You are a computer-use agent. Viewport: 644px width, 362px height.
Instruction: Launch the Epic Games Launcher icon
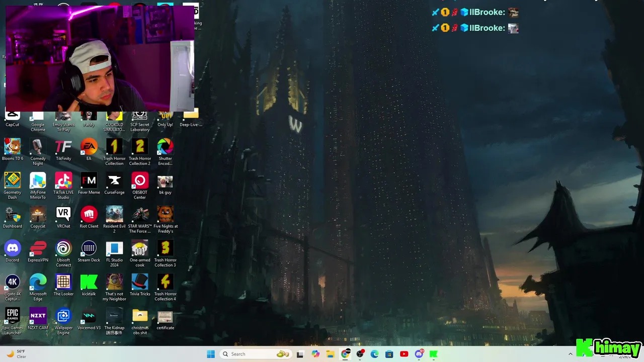(x=13, y=321)
